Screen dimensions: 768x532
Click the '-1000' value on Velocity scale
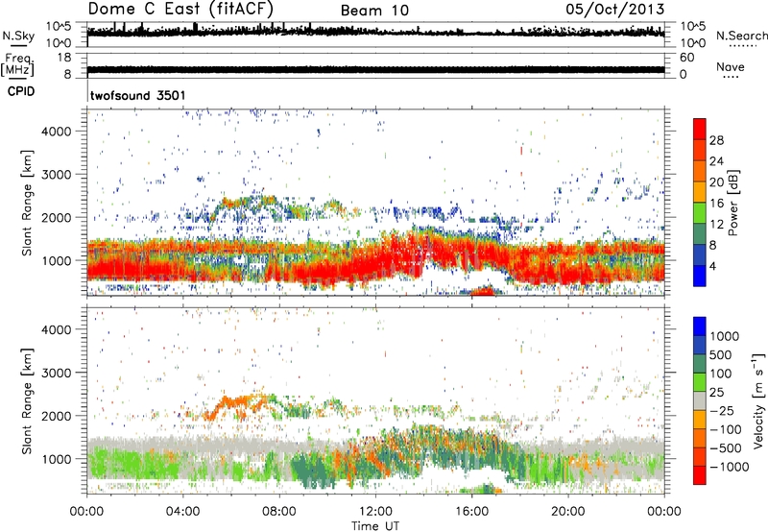pyautogui.click(x=730, y=467)
